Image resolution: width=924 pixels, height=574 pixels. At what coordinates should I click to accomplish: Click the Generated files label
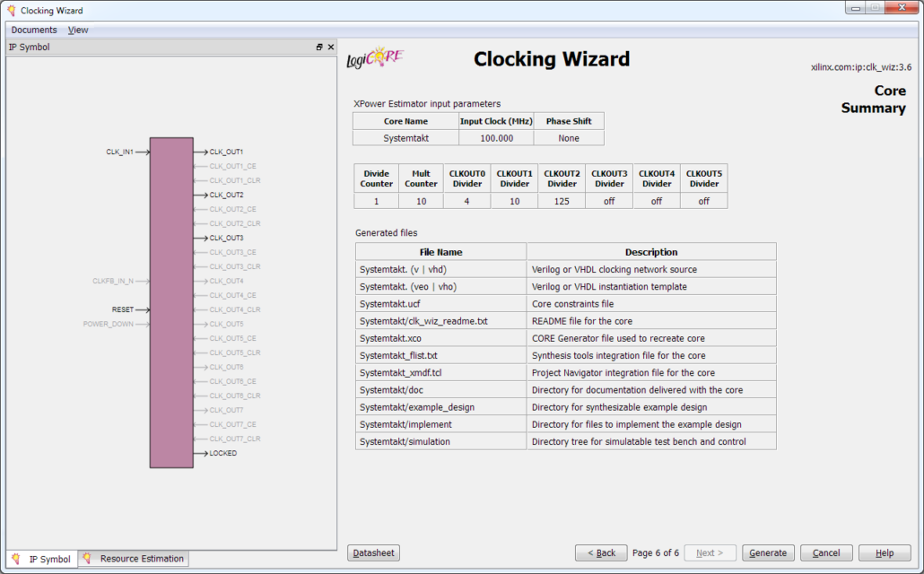pyautogui.click(x=387, y=233)
